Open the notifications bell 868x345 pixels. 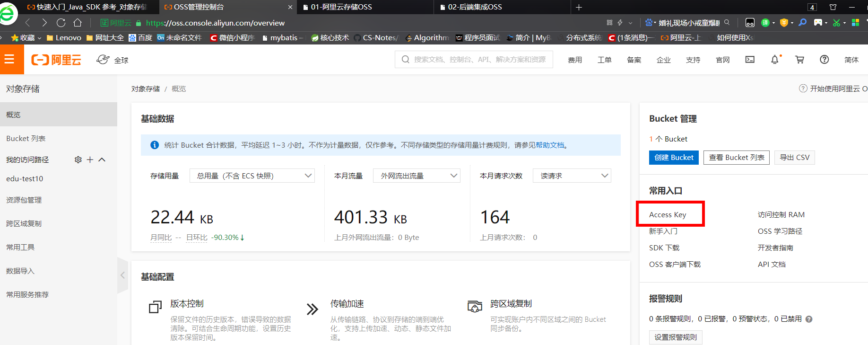coord(775,60)
